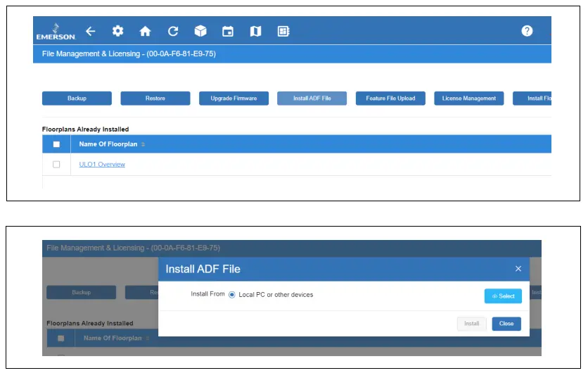Click the Close button in dialog

coord(506,324)
